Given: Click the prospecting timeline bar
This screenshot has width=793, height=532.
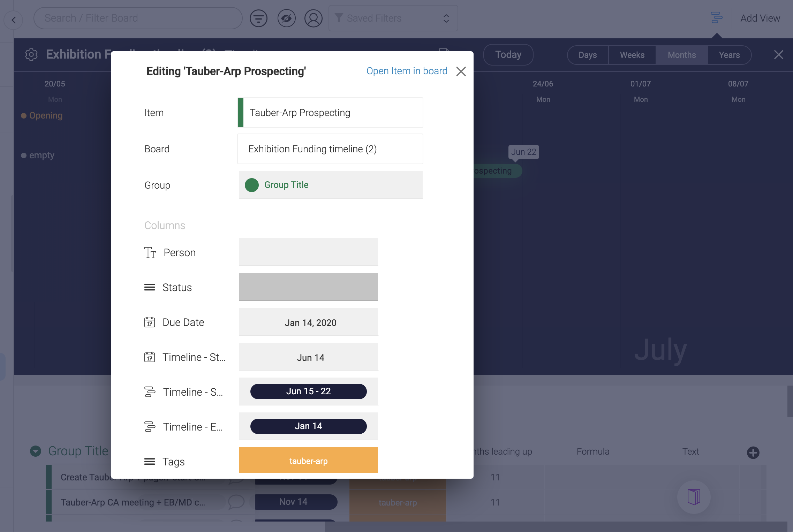Looking at the screenshot, I should coord(498,171).
